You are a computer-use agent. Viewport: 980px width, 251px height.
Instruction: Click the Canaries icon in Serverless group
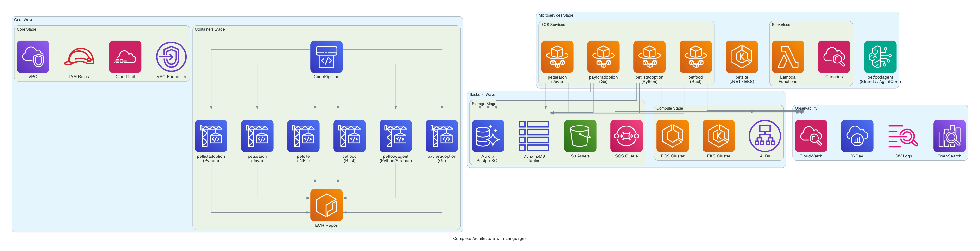pos(834,57)
